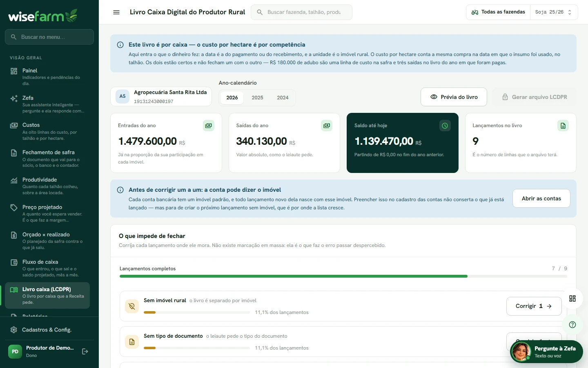Click the logout icon beside Produtor de Demo
The height and width of the screenshot is (368, 588).
pyautogui.click(x=85, y=351)
